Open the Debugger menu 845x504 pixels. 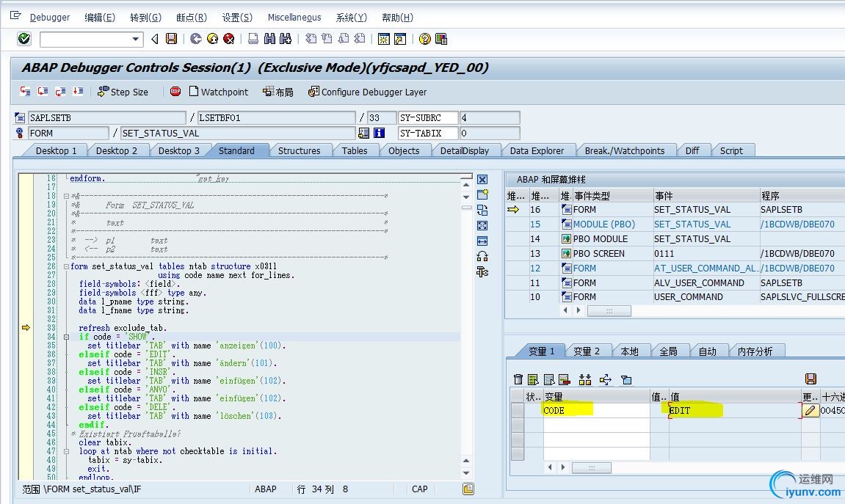click(x=50, y=17)
